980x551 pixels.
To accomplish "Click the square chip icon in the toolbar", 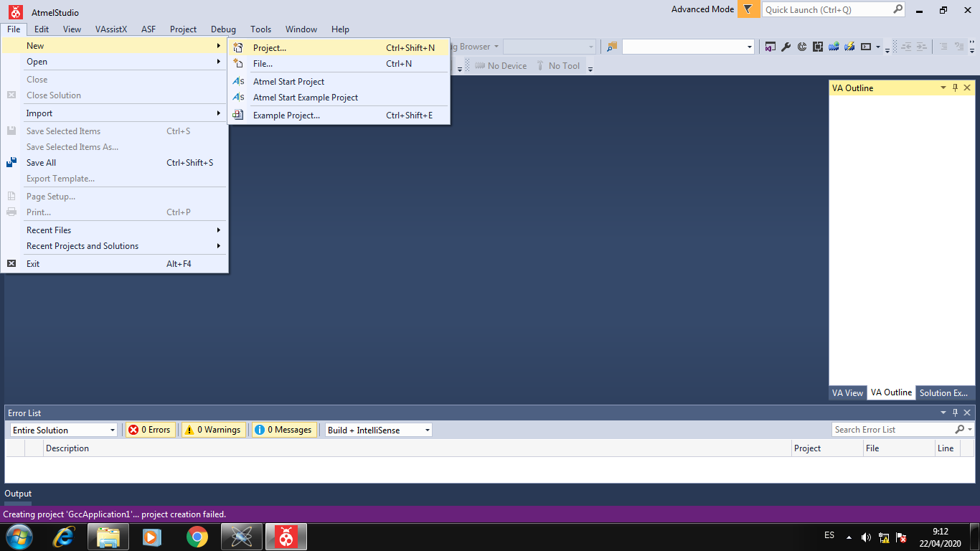I will [x=818, y=47].
